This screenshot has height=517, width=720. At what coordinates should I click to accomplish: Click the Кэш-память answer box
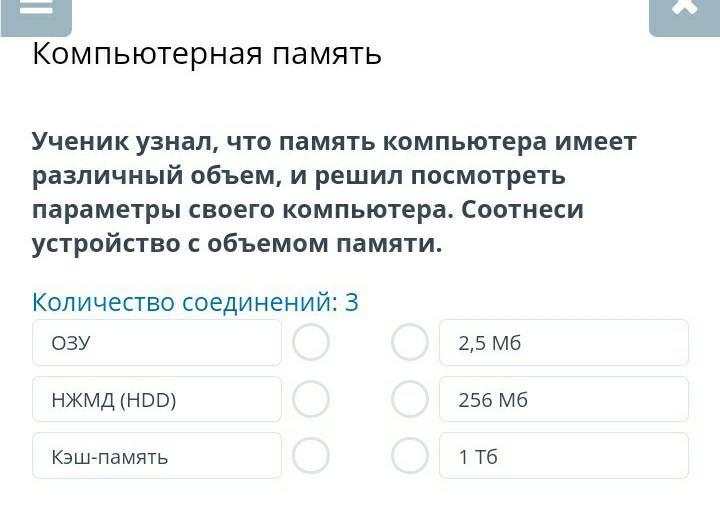tap(157, 456)
